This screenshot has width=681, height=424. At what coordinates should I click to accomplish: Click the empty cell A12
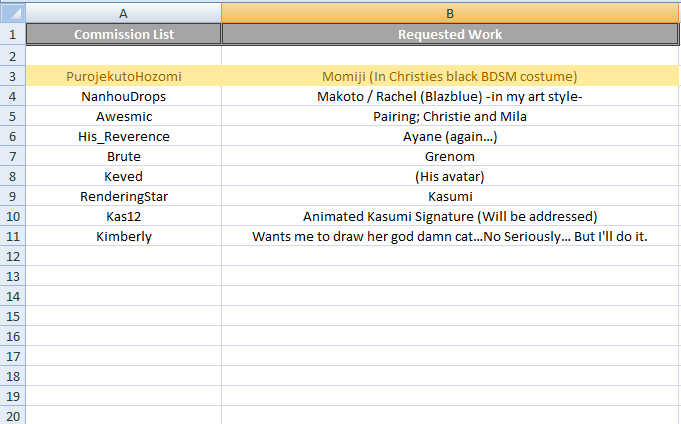click(123, 256)
